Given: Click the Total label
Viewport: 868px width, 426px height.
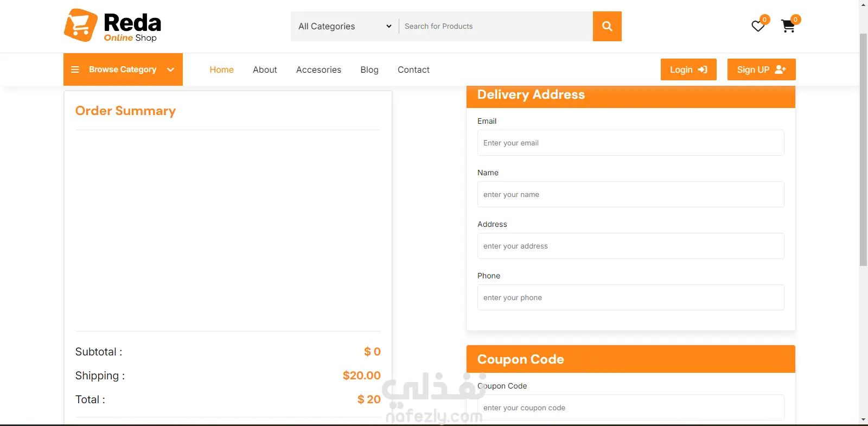Looking at the screenshot, I should pyautogui.click(x=90, y=399).
